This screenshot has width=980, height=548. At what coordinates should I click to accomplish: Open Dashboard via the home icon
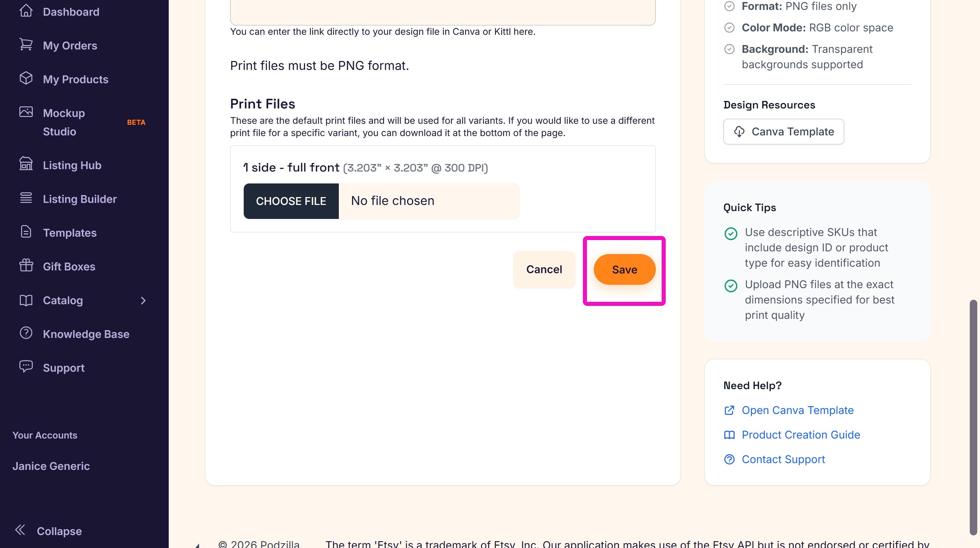pos(26,11)
